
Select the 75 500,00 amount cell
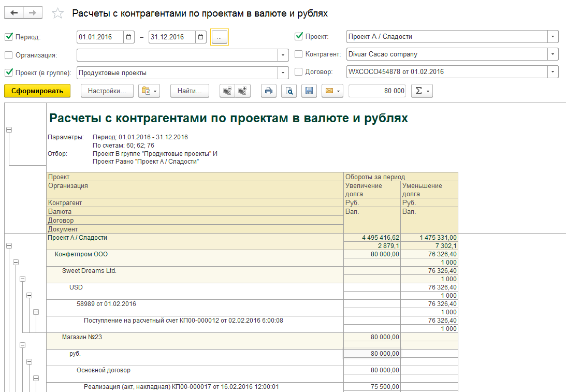click(372, 387)
